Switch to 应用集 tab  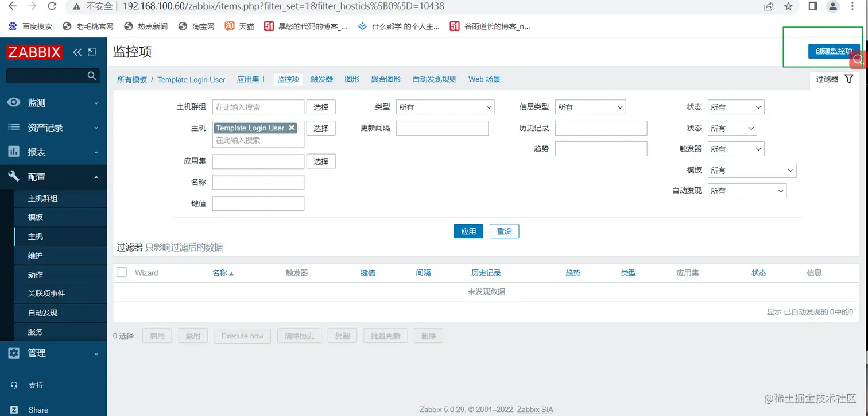(251, 79)
